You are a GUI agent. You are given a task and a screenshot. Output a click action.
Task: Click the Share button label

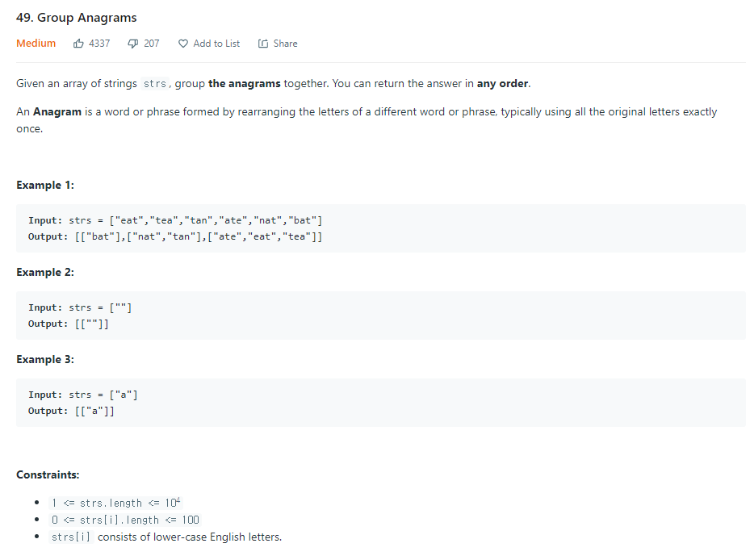pyautogui.click(x=285, y=44)
